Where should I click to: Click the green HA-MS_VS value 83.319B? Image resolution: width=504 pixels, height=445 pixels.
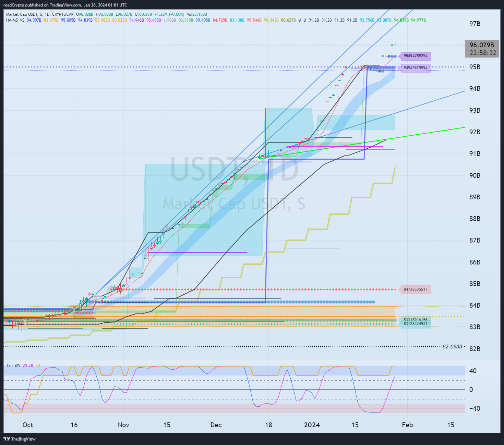click(186, 20)
